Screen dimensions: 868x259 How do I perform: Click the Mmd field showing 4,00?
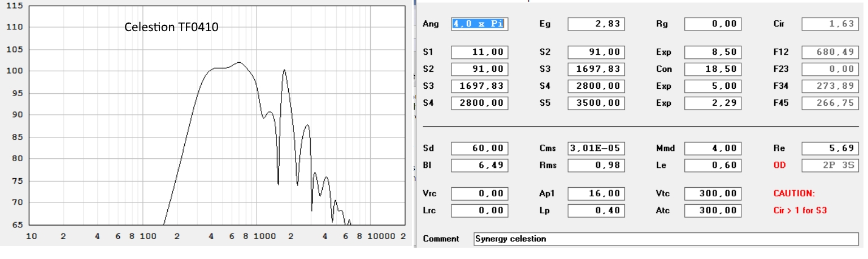click(x=713, y=148)
